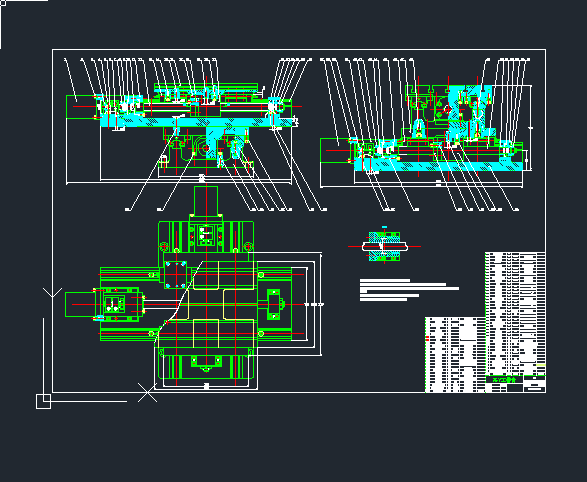The image size is (587, 482).
Task: Click the cyan base plate in front view
Action: [195, 122]
